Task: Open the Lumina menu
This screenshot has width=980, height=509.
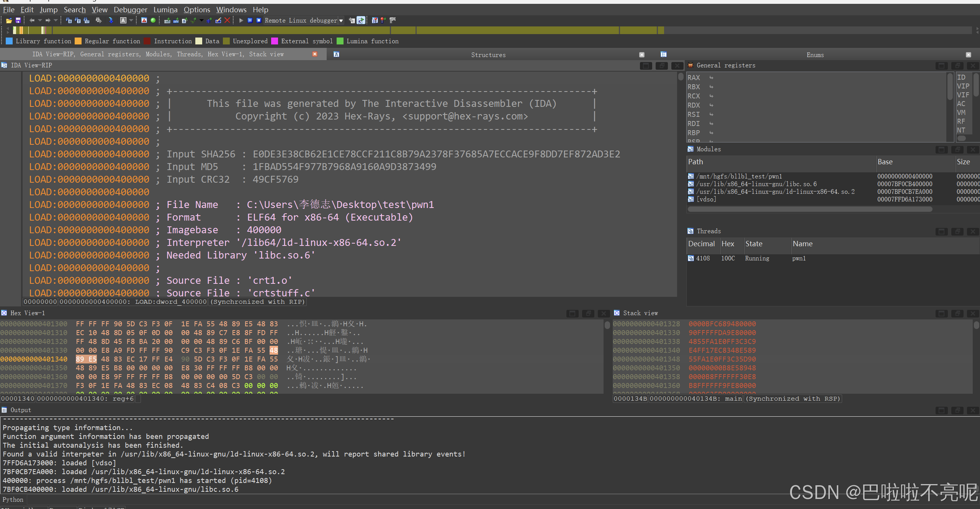Action: click(165, 10)
